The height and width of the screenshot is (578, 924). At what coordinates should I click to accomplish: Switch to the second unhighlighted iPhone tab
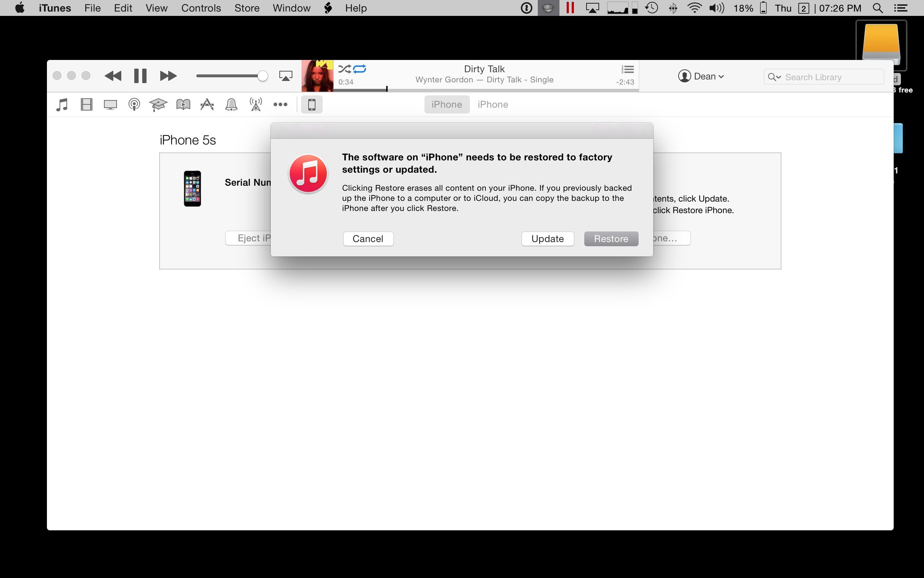pos(493,104)
